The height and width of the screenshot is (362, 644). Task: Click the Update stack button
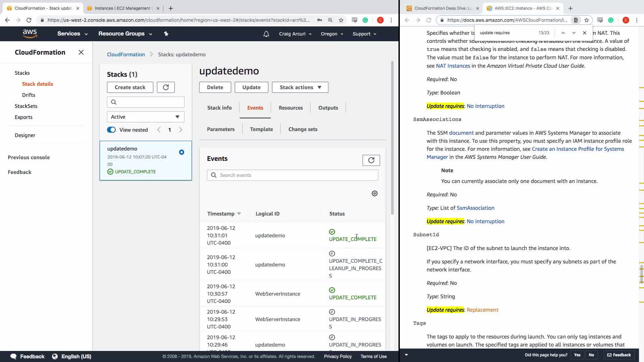click(x=251, y=87)
